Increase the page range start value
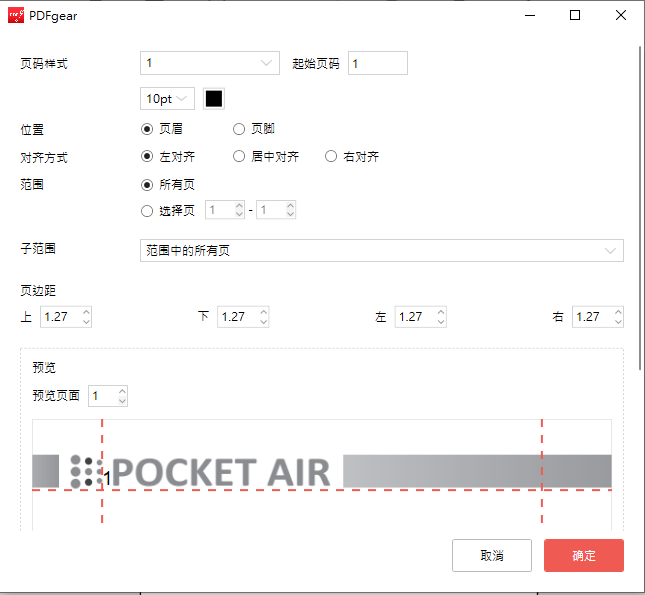645x595 pixels. 239,205
